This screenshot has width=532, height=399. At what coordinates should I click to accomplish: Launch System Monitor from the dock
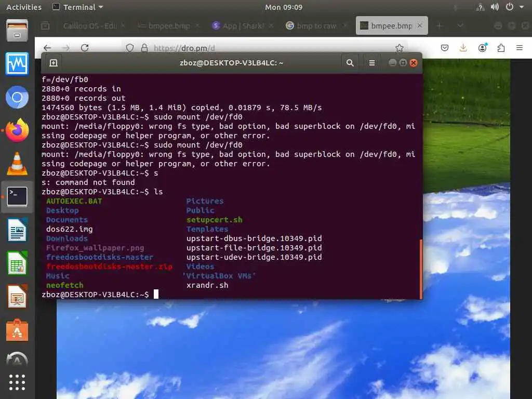tap(17, 64)
